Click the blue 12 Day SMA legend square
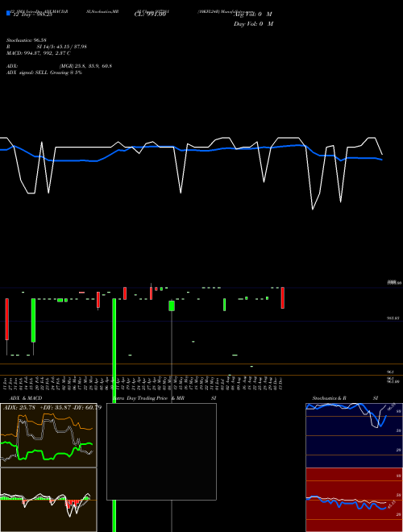 (x=9, y=14)
